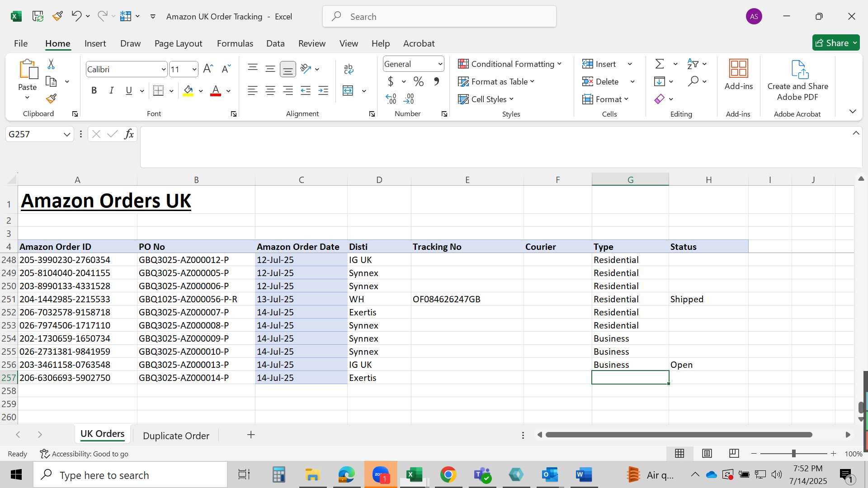
Task: Click Decrease Decimal icon
Action: (x=409, y=99)
